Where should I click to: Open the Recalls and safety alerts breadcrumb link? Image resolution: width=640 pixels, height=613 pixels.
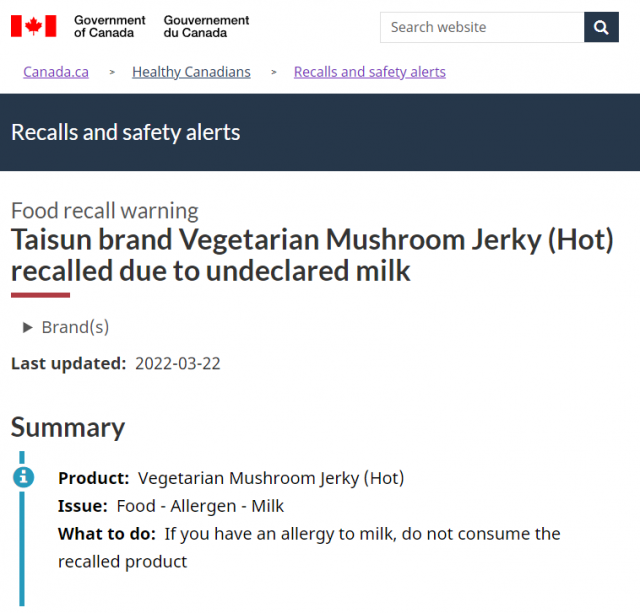click(x=370, y=72)
